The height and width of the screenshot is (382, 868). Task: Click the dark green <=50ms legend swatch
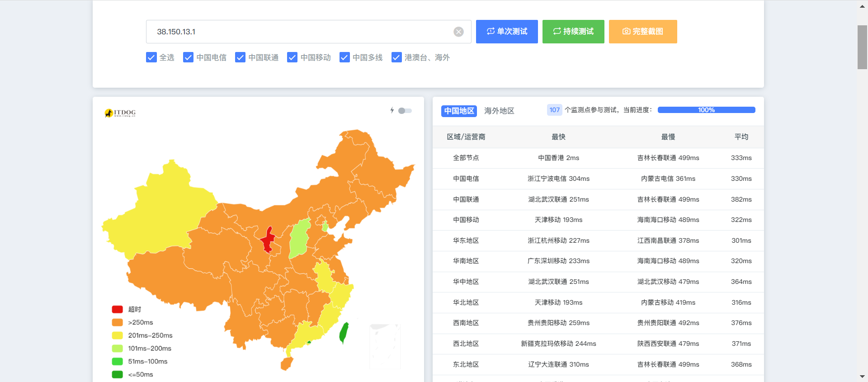tap(118, 374)
